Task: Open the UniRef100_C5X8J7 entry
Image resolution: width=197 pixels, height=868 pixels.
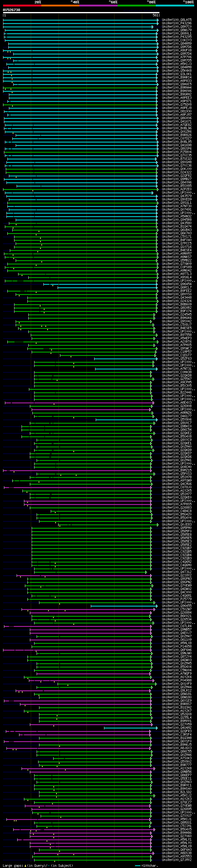Action: (x=177, y=325)
